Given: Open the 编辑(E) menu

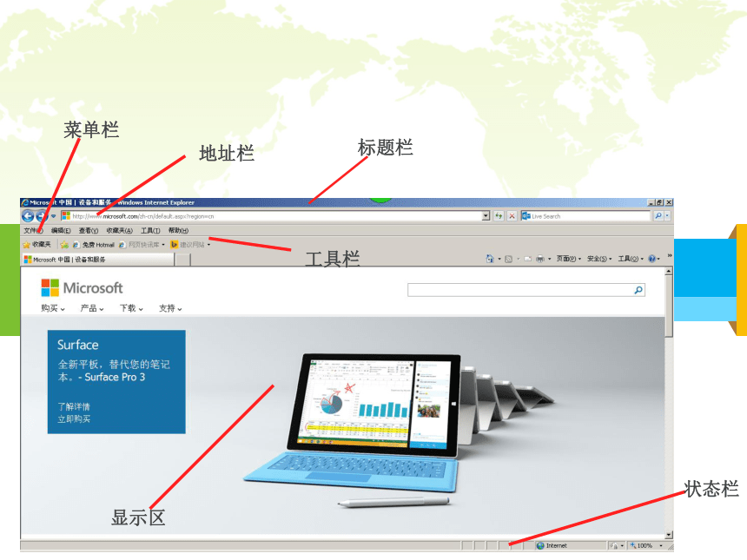Looking at the screenshot, I should pyautogui.click(x=61, y=230).
